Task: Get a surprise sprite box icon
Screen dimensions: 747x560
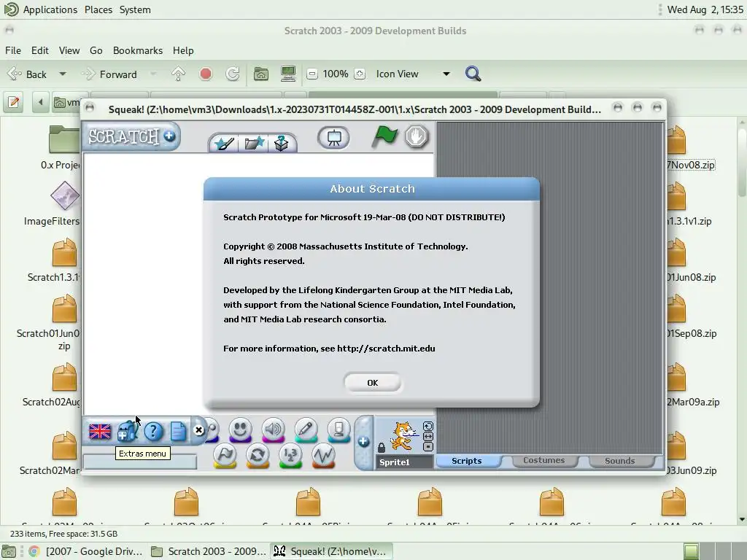Action: (281, 143)
